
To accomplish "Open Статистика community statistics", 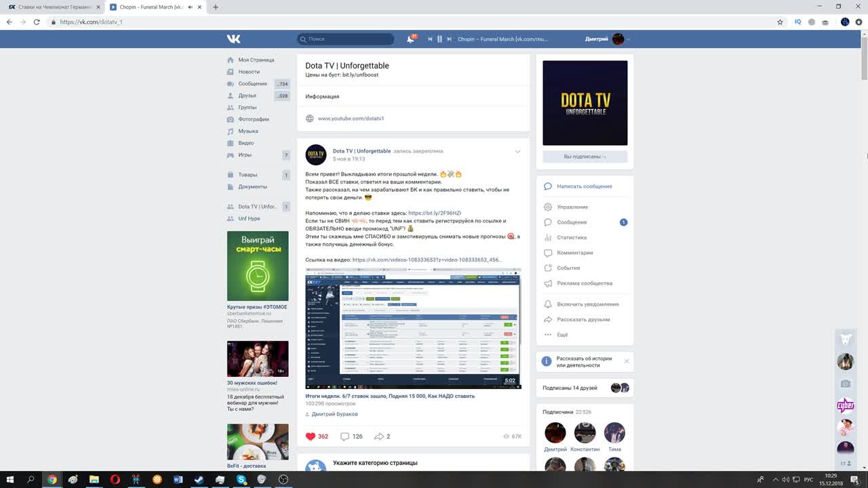I will (x=572, y=238).
